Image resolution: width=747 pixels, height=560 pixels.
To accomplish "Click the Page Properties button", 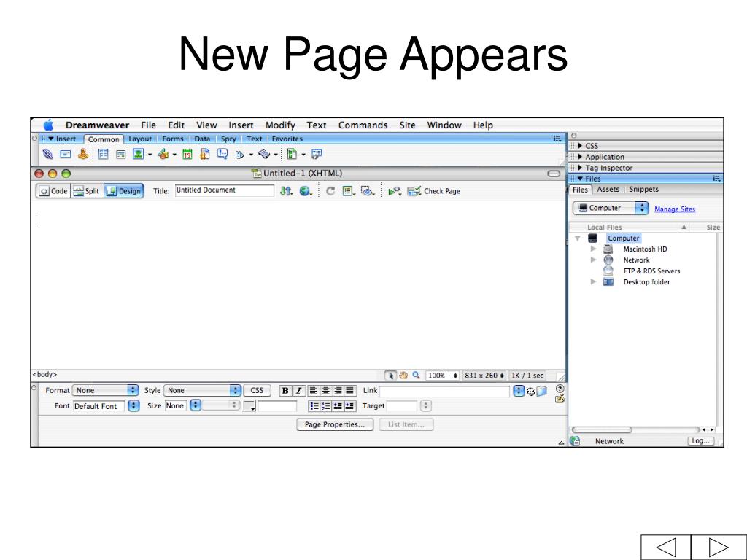I will click(335, 424).
